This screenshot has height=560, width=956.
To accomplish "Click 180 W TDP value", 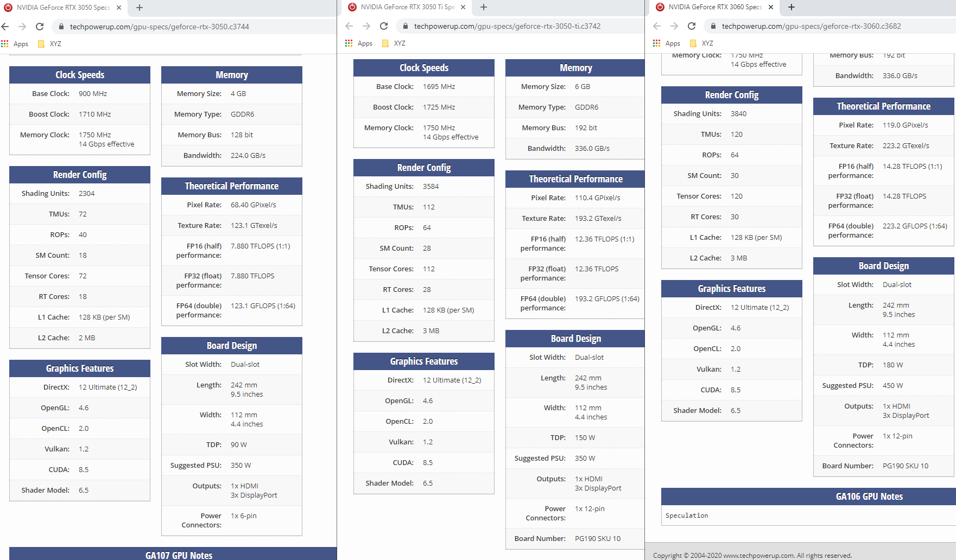I will [x=893, y=365].
